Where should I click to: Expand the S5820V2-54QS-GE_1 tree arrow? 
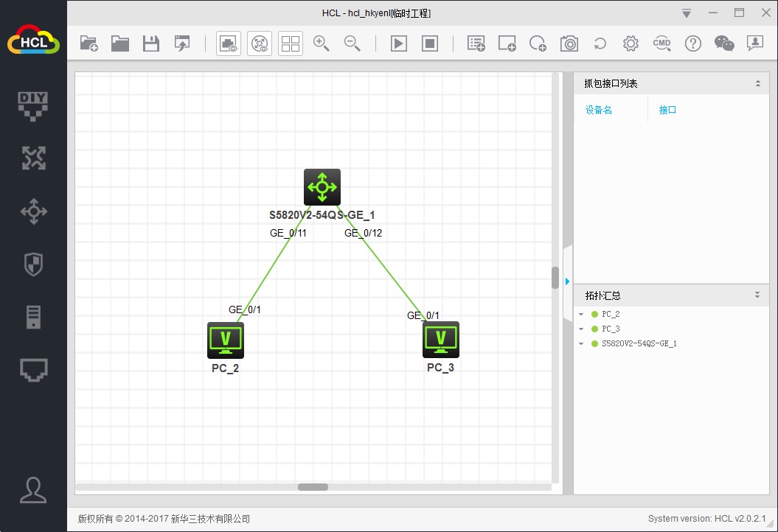tap(581, 343)
